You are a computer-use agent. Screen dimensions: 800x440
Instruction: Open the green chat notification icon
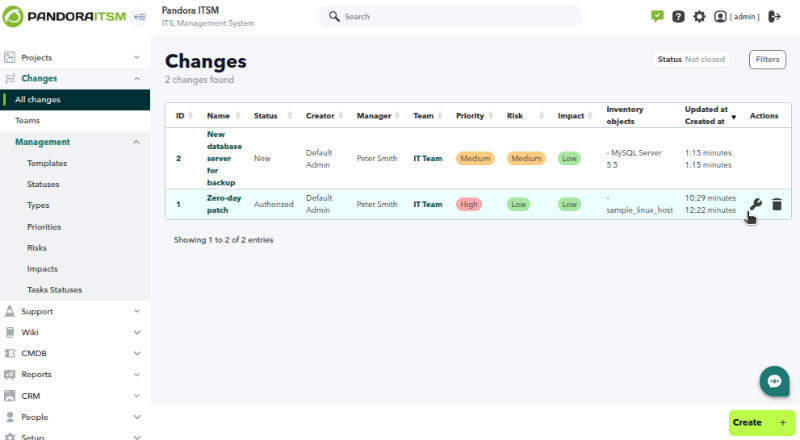coord(657,16)
